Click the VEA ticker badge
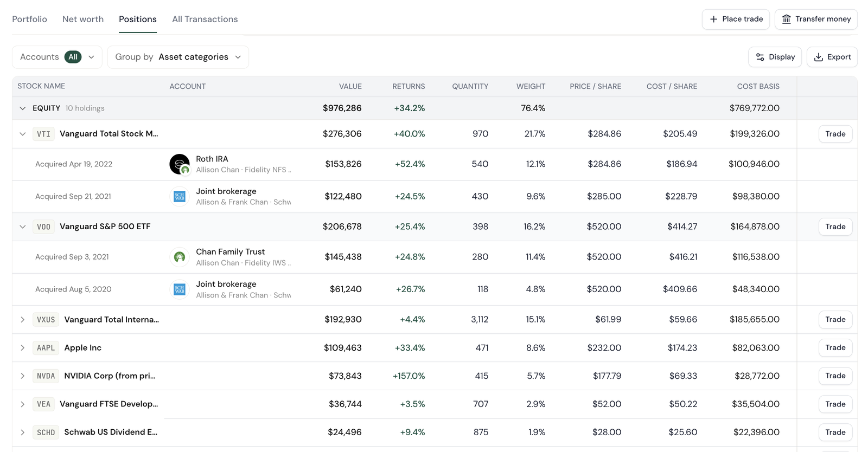 coord(43,404)
